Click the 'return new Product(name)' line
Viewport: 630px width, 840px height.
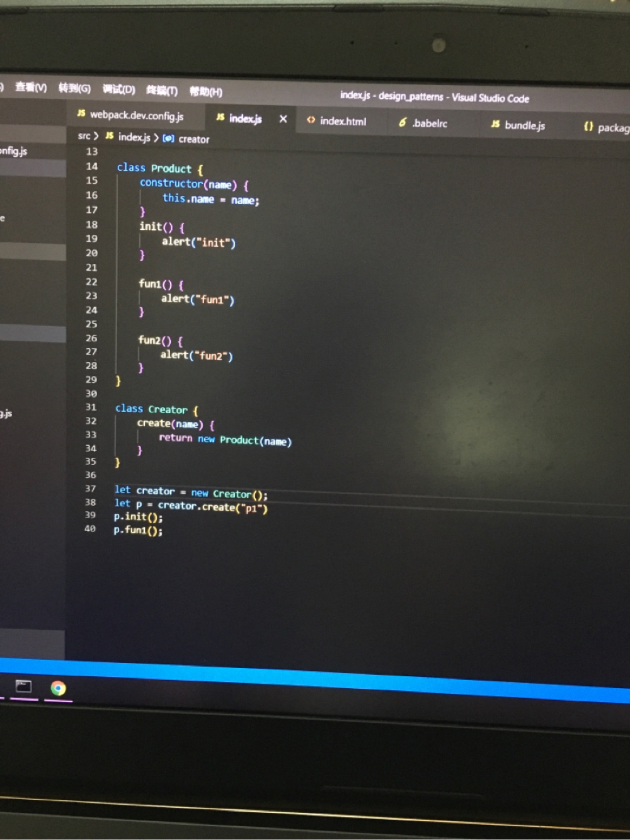tap(226, 440)
